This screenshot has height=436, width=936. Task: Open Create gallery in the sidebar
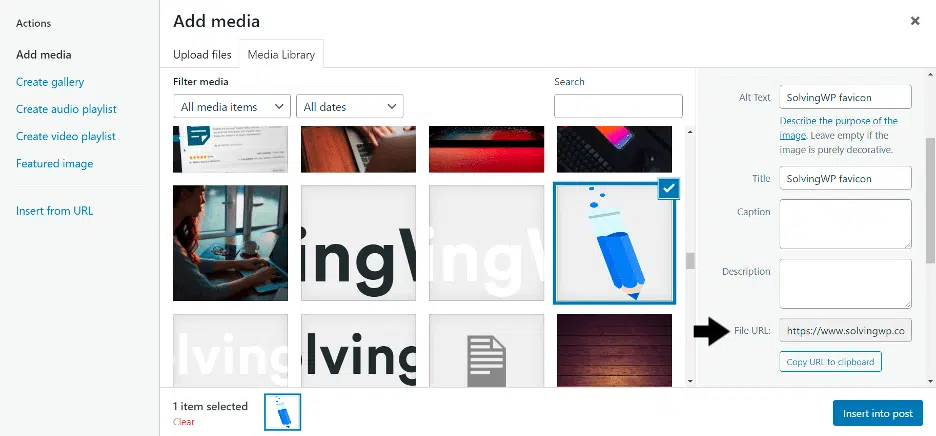(50, 82)
